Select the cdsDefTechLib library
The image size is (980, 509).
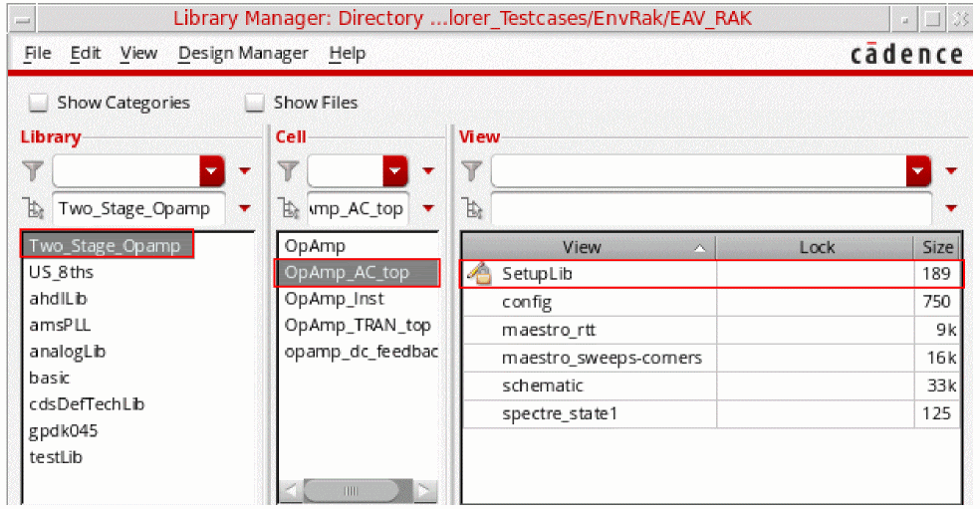pyautogui.click(x=87, y=404)
